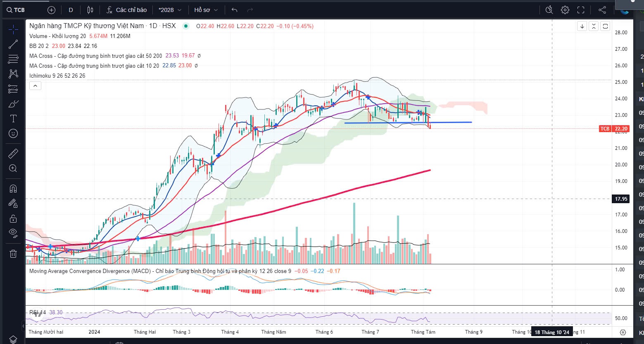Click the blue horizontal support line
Screen dimensions: 644x344
coord(408,122)
